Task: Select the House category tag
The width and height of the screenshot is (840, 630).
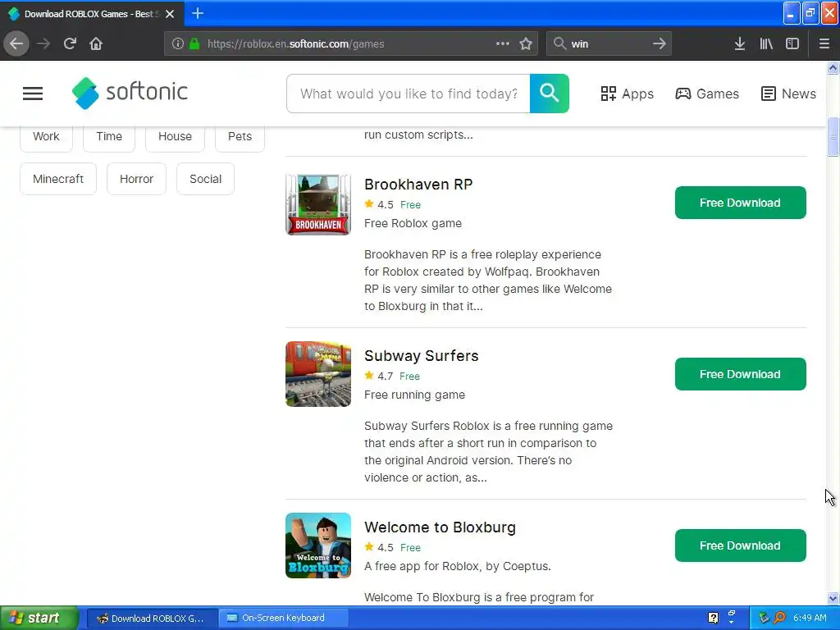Action: (x=175, y=137)
